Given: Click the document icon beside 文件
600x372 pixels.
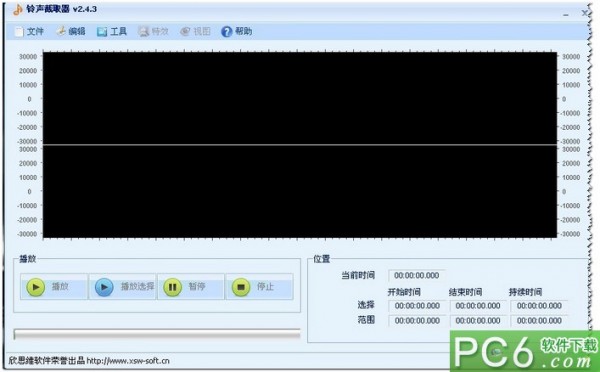Looking at the screenshot, I should [x=19, y=31].
